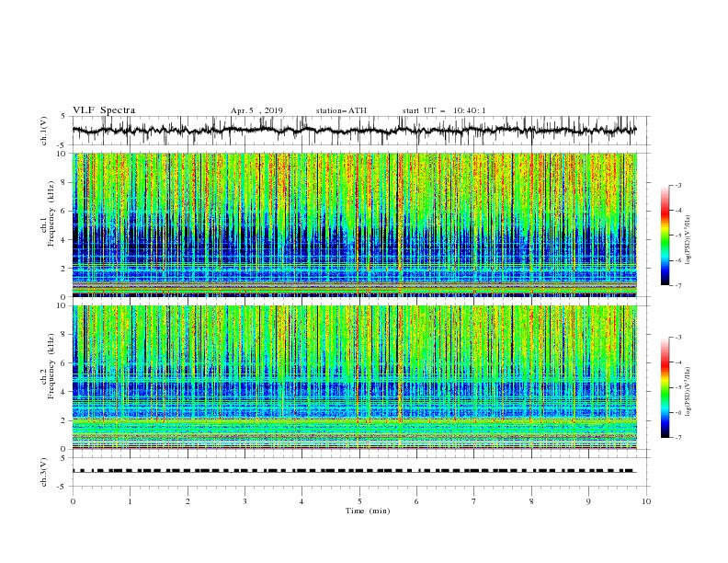Screen dimensions: 728x563
Task: Click inside the ch.1 spectrogram panel
Action: pyautogui.click(x=354, y=224)
